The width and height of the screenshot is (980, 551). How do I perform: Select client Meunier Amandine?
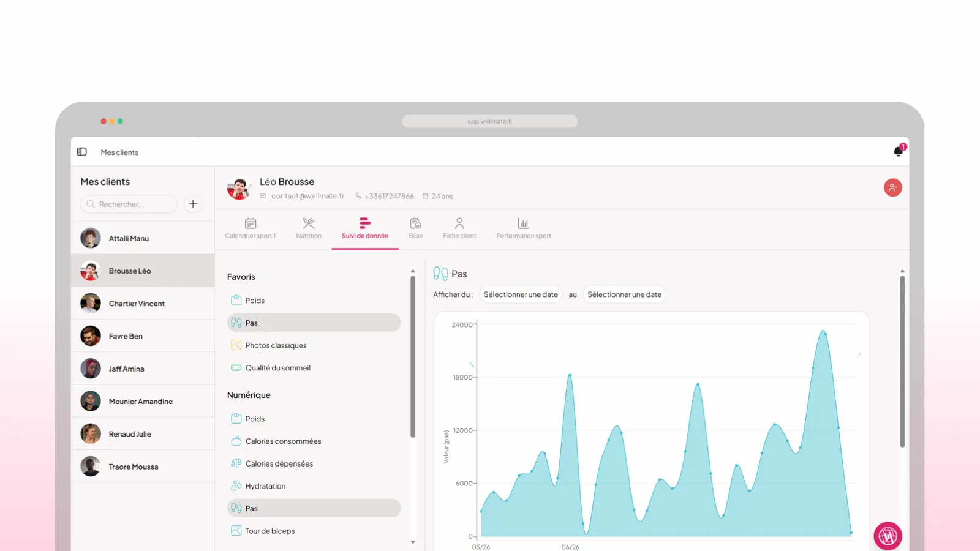[x=143, y=402]
